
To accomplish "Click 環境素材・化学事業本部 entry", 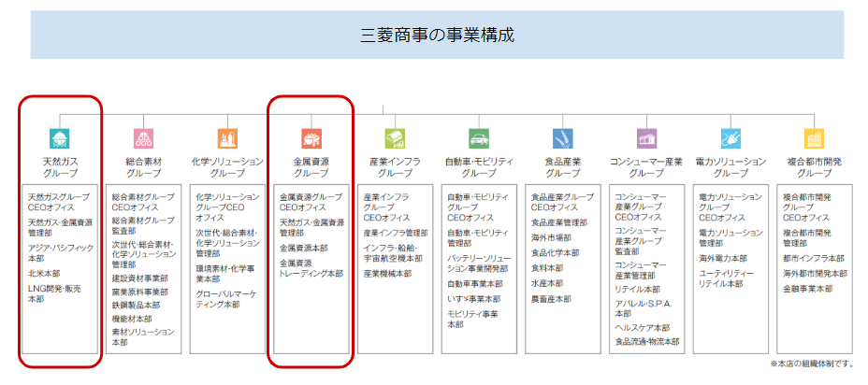I will 225,273.
